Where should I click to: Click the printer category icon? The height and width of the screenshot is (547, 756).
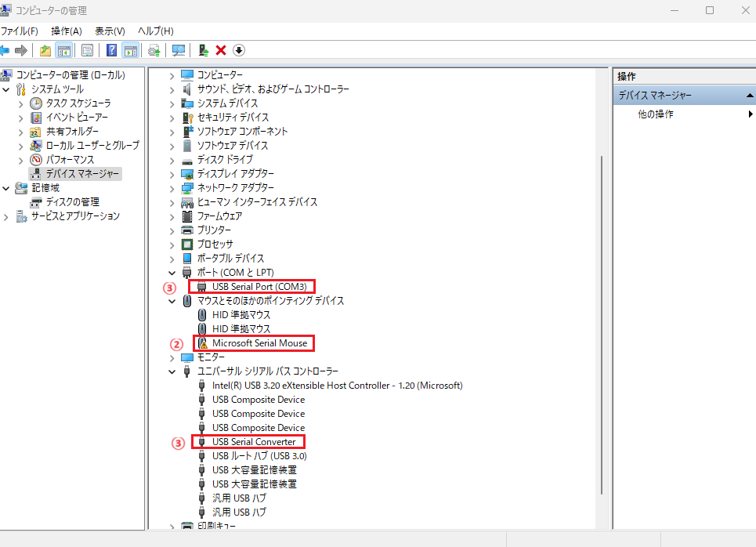(x=187, y=230)
